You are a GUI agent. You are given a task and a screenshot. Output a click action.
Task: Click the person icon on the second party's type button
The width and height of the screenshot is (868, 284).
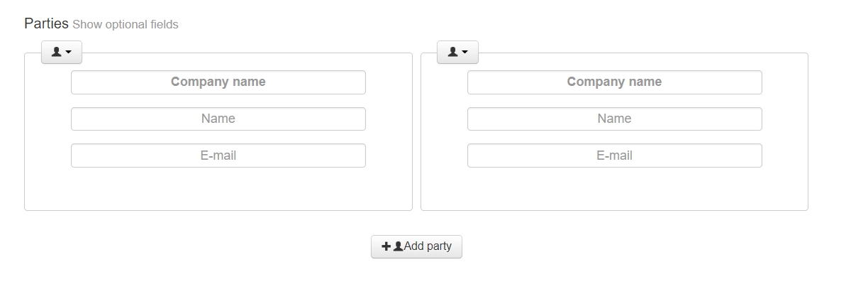tap(452, 52)
